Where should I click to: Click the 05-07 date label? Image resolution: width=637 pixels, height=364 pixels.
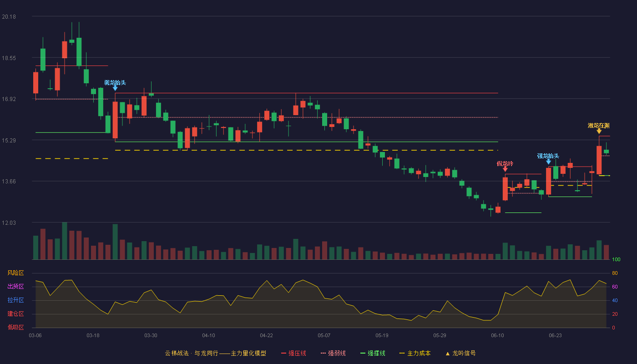pos(324,335)
